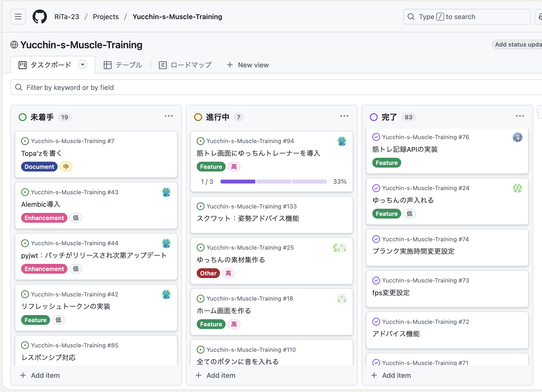Click closed-issue check icon on #24 card
The height and width of the screenshot is (392, 542).
[x=376, y=188]
